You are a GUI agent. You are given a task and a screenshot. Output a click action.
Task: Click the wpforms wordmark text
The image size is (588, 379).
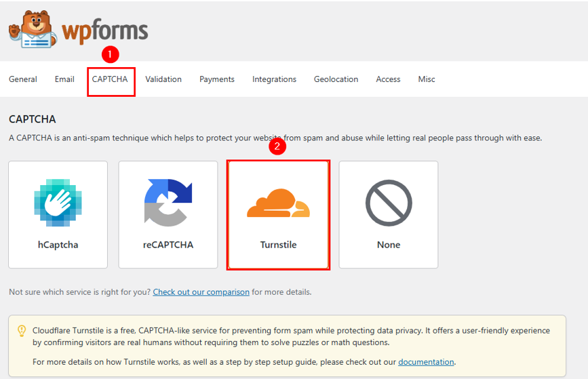(x=104, y=31)
